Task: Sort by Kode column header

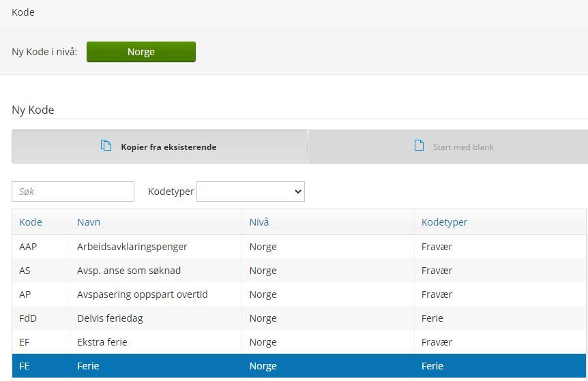Action: [x=31, y=222]
